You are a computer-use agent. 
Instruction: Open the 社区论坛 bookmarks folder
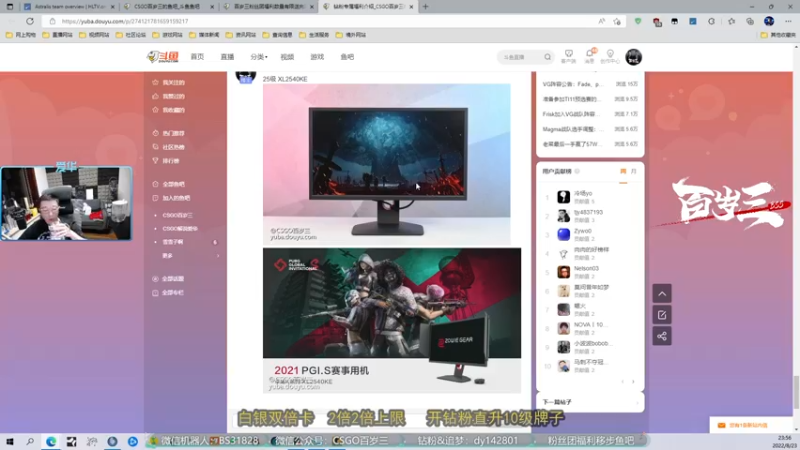[x=131, y=35]
